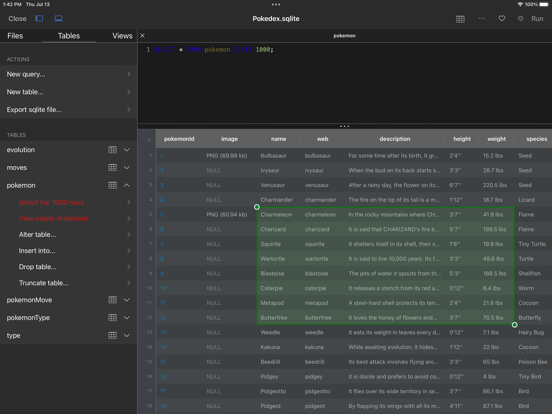Open Export sqlite file action
Viewport: 552px width, 414px height.
69,109
